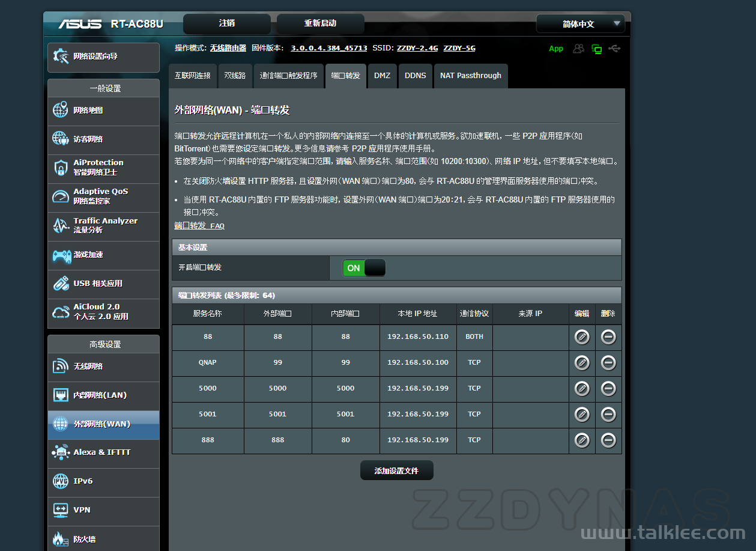Click the 添加设置文件 button
The height and width of the screenshot is (551, 756).
(396, 470)
